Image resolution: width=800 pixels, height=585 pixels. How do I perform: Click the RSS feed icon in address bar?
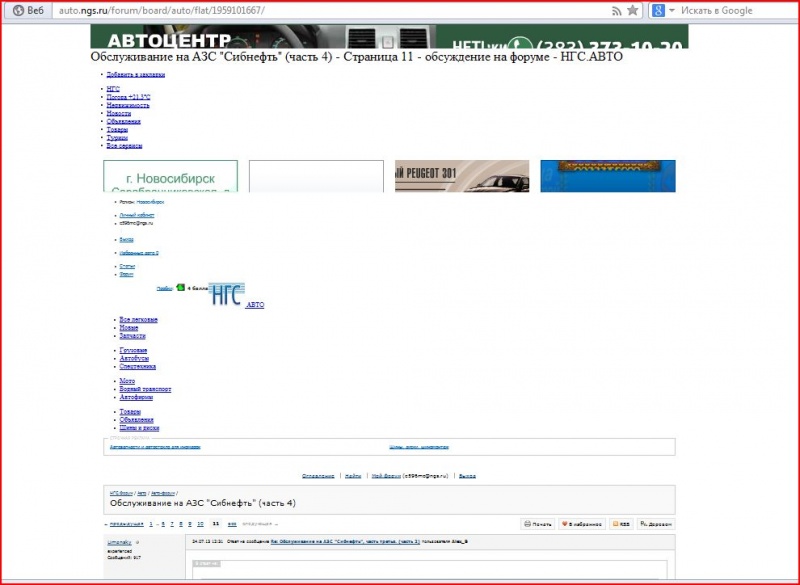[x=617, y=11]
